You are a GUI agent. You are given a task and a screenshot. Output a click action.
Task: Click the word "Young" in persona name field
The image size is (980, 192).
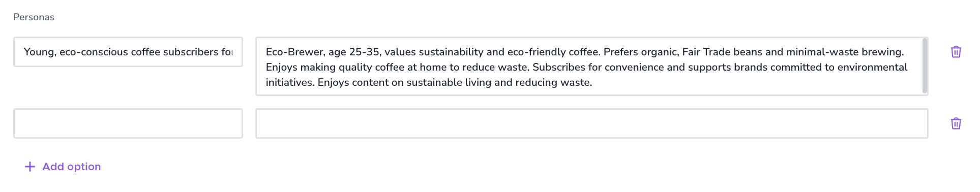(39, 52)
